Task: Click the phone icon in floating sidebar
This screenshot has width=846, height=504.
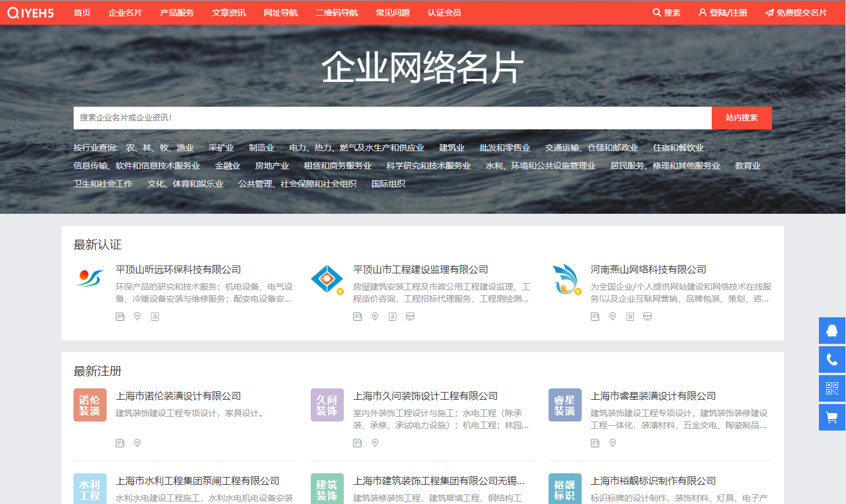Action: (832, 359)
